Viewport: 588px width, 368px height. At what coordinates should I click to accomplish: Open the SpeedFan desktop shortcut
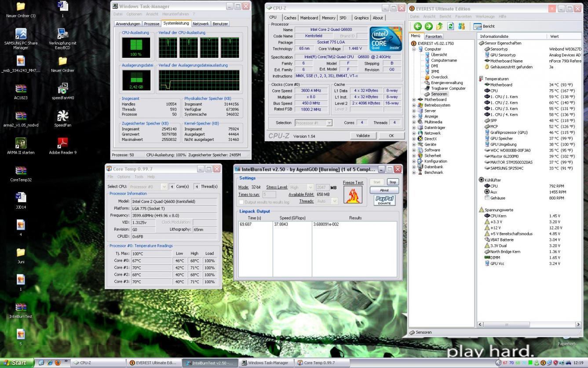(x=62, y=119)
